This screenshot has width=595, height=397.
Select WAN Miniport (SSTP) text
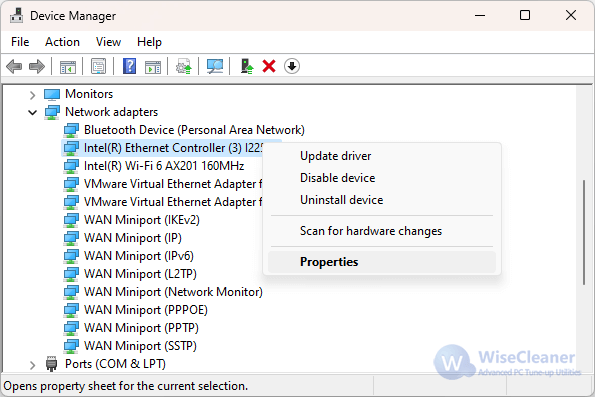point(140,346)
